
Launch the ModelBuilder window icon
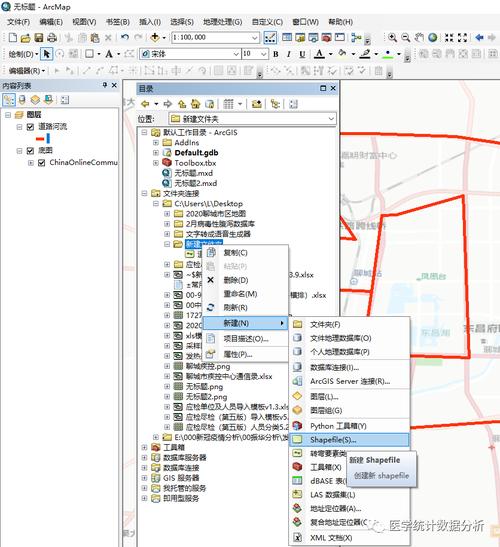click(x=356, y=37)
